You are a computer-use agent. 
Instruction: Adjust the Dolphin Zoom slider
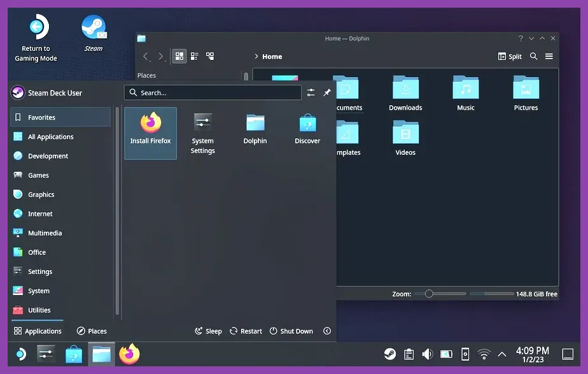(440, 294)
